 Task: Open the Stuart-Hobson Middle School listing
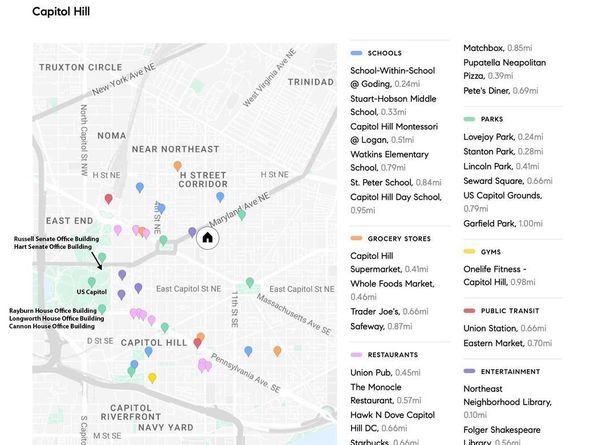point(393,105)
